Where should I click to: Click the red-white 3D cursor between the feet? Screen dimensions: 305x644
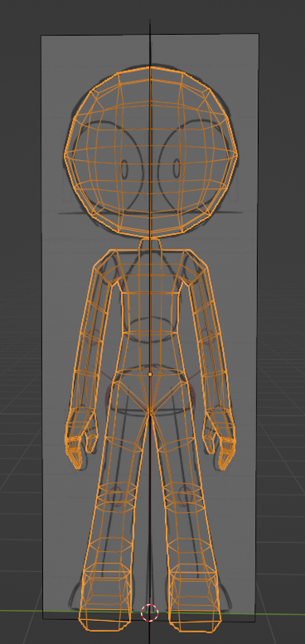(x=149, y=612)
